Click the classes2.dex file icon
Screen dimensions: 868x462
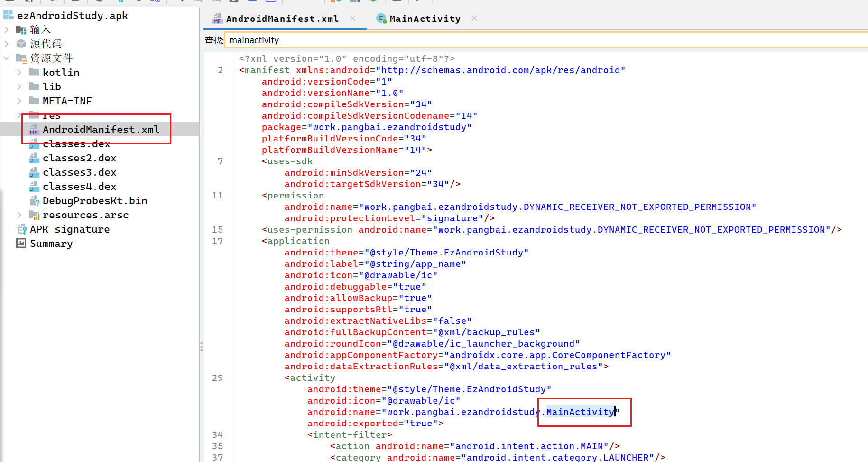click(34, 158)
